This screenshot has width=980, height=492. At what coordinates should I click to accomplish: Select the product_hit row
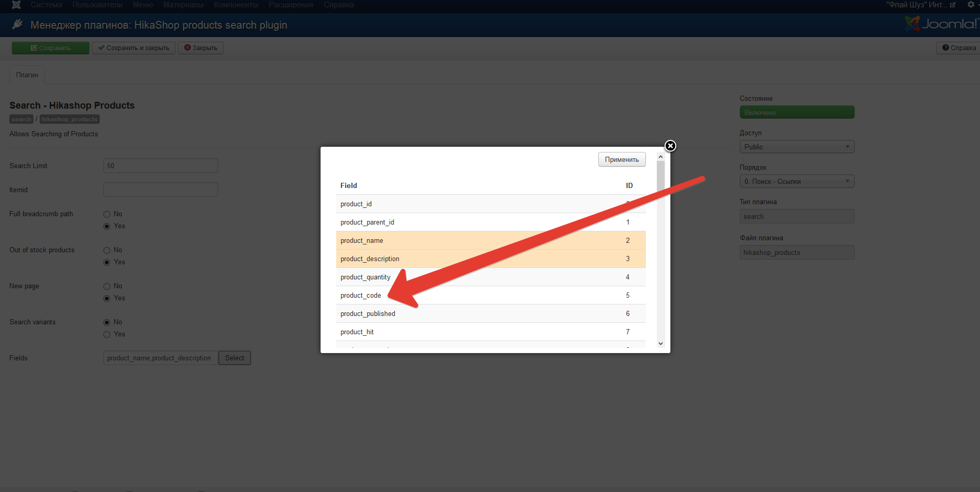click(x=491, y=332)
